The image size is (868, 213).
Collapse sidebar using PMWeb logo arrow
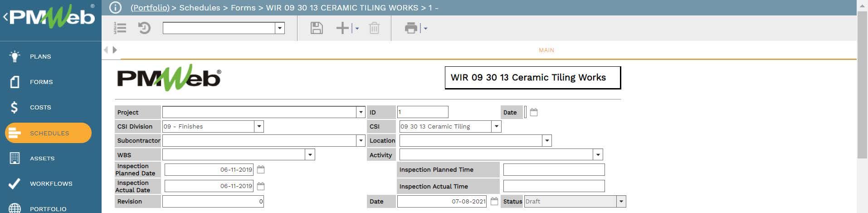click(5, 17)
